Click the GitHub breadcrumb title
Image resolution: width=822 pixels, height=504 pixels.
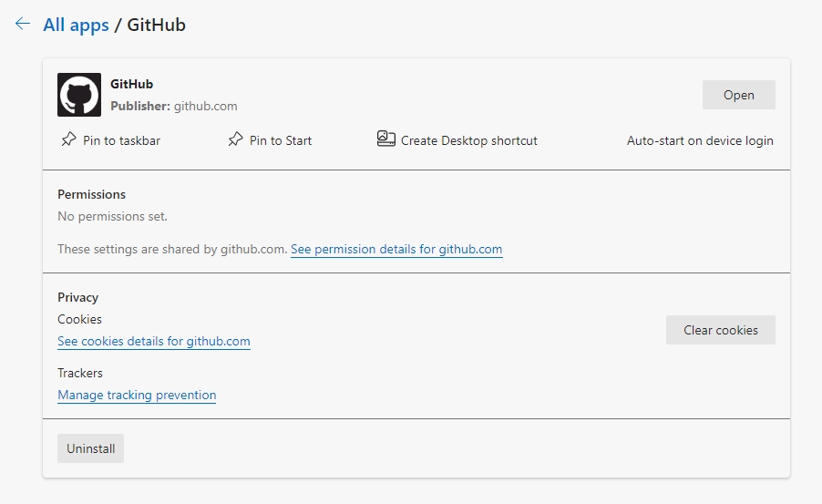[156, 25]
